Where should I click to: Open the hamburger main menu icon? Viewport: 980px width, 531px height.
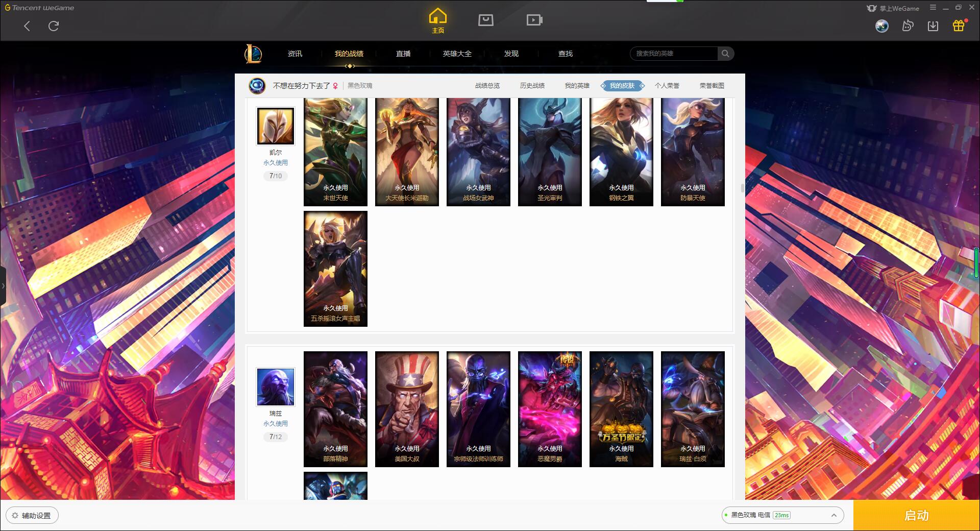(x=933, y=8)
